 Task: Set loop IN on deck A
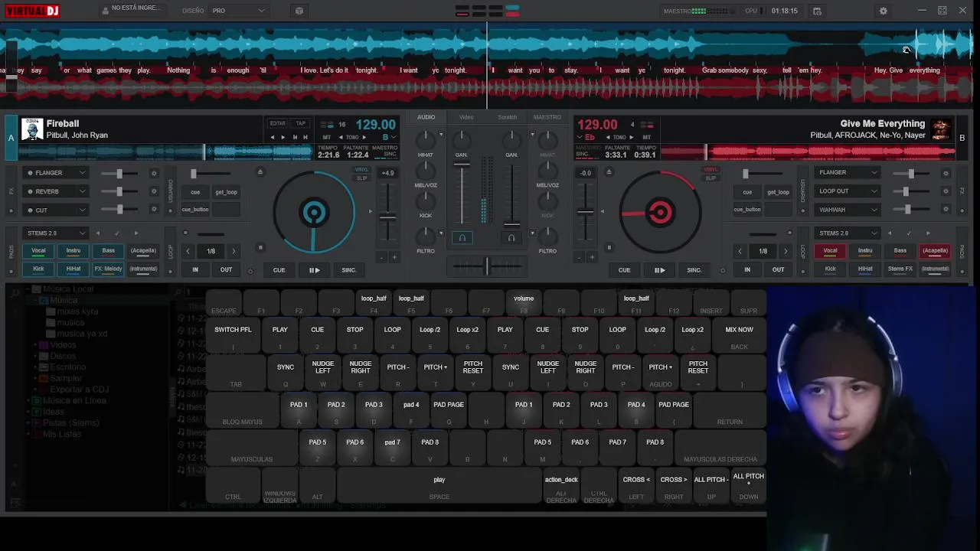click(x=195, y=270)
